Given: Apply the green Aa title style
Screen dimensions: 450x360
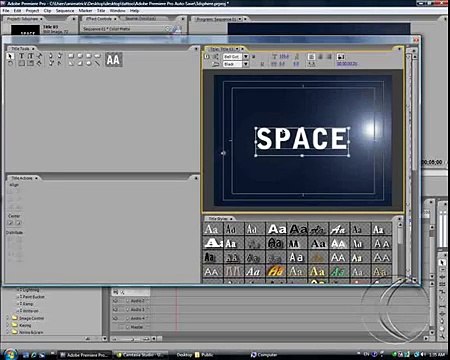Looking at the screenshot, I should [338, 272].
